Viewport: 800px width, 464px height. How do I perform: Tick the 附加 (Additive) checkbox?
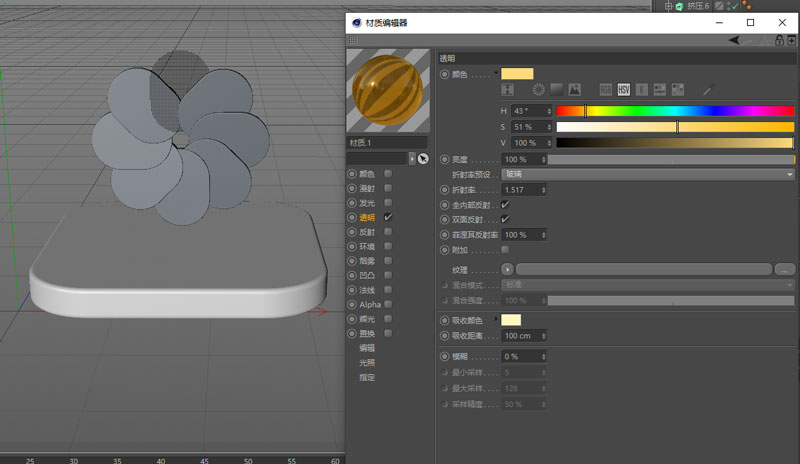coord(505,249)
